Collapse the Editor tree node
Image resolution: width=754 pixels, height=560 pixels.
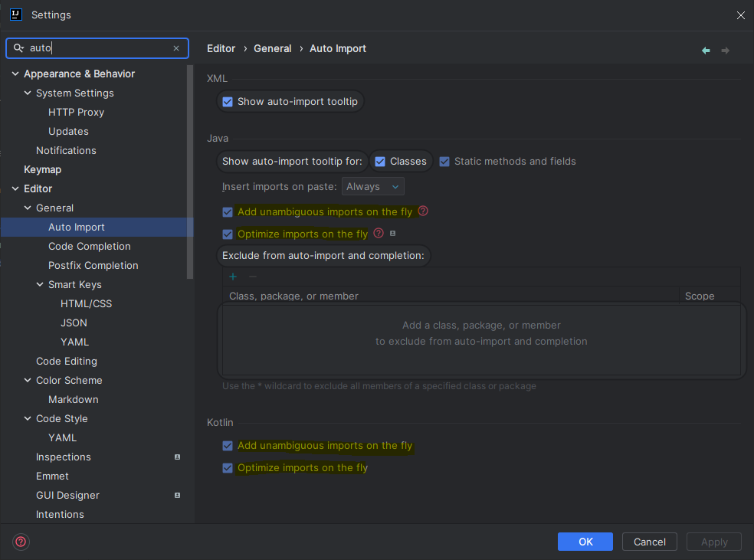(x=15, y=188)
